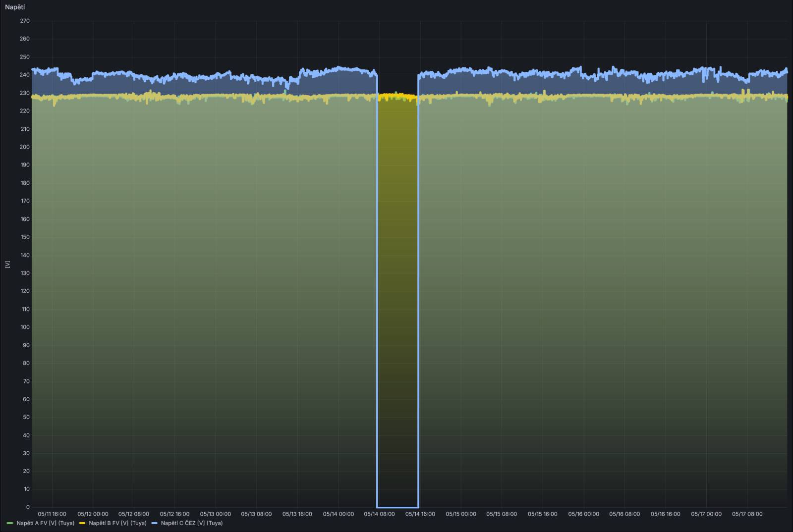Open the Napětí panel title menu
Viewport: 793px width, 532px height.
15,7
